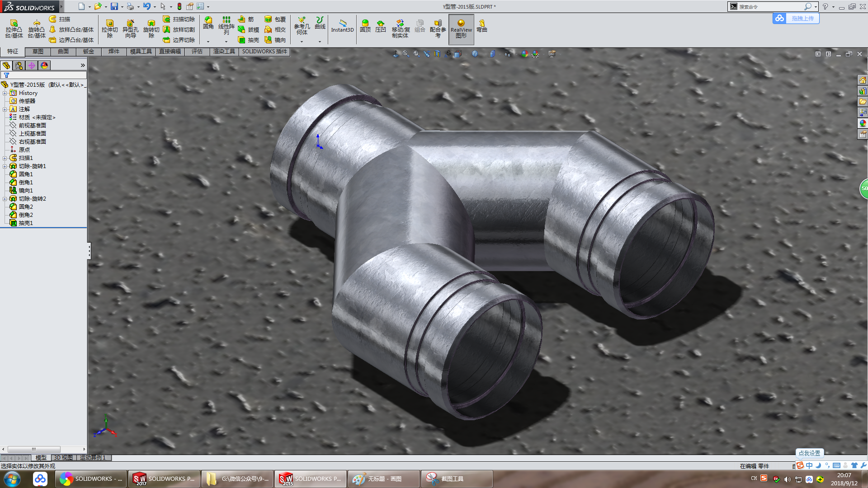Expand the 扫描1 feature node

click(x=5, y=158)
